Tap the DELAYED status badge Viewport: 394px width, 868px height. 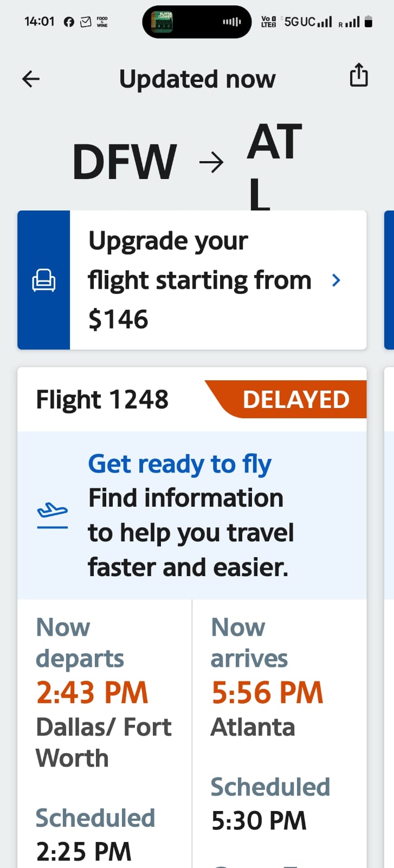296,400
